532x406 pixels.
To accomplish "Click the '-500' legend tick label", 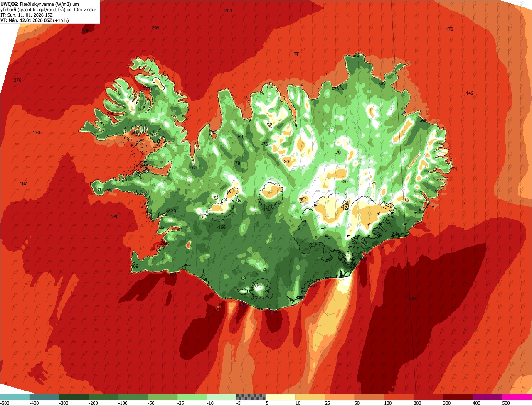I will pyautogui.click(x=5, y=403).
